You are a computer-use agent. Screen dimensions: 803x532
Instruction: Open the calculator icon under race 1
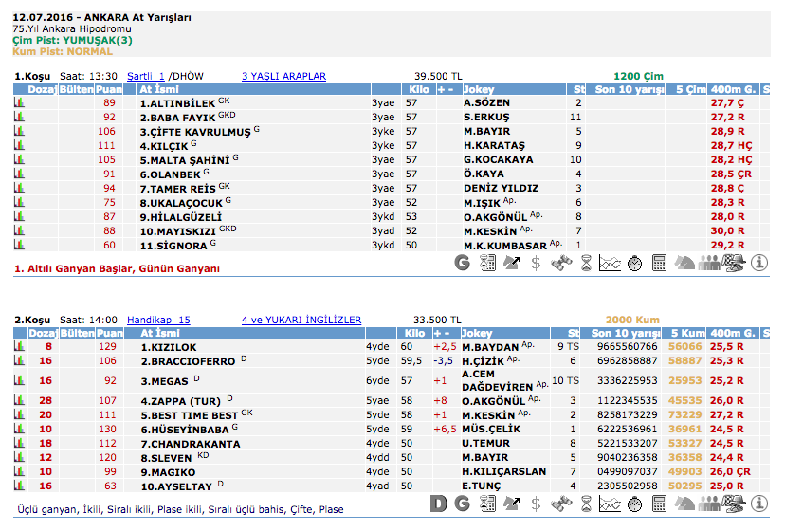click(660, 263)
